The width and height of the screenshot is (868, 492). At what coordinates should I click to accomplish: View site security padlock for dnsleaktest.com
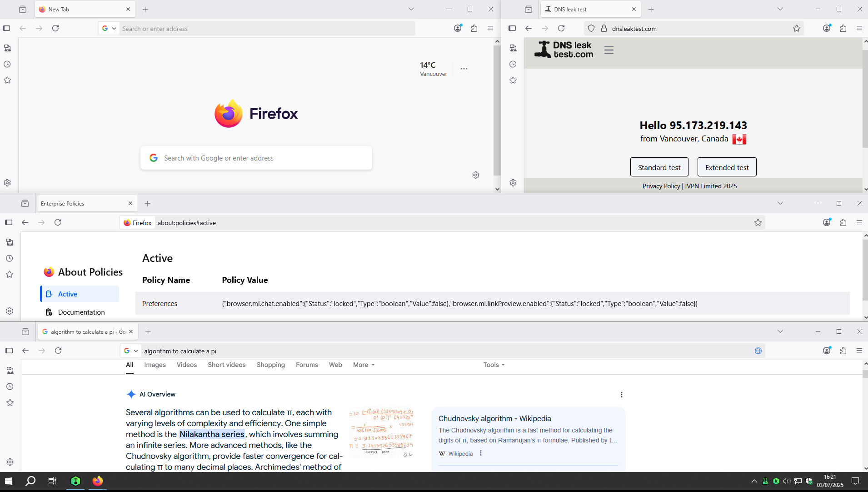604,28
